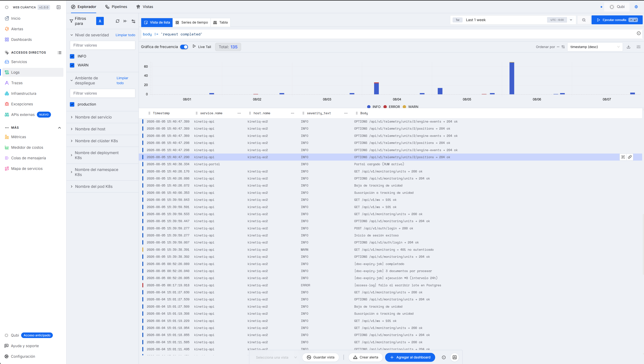Collapse the MÁS sidebar group
Viewport: 644px width, 364px height.
click(x=59, y=128)
